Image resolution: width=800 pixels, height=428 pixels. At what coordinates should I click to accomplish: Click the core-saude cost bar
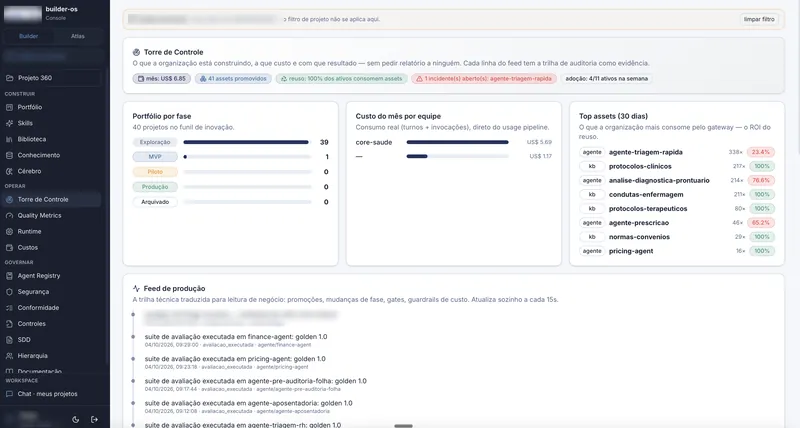click(458, 142)
